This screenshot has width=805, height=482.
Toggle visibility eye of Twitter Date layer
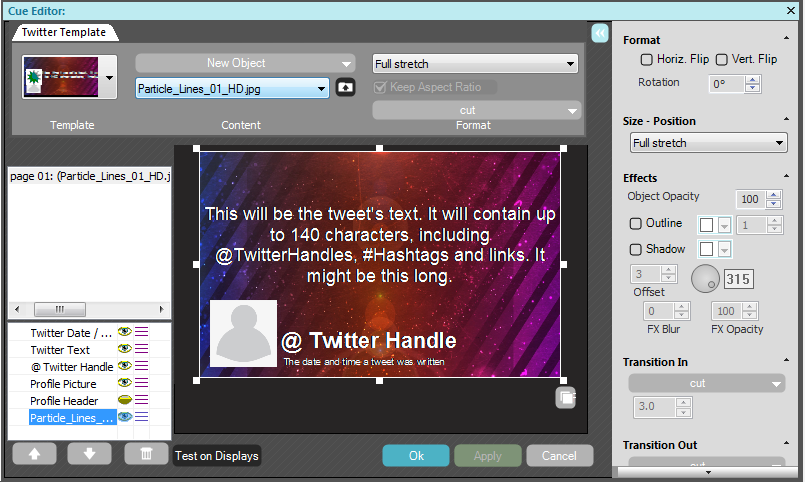coord(125,332)
